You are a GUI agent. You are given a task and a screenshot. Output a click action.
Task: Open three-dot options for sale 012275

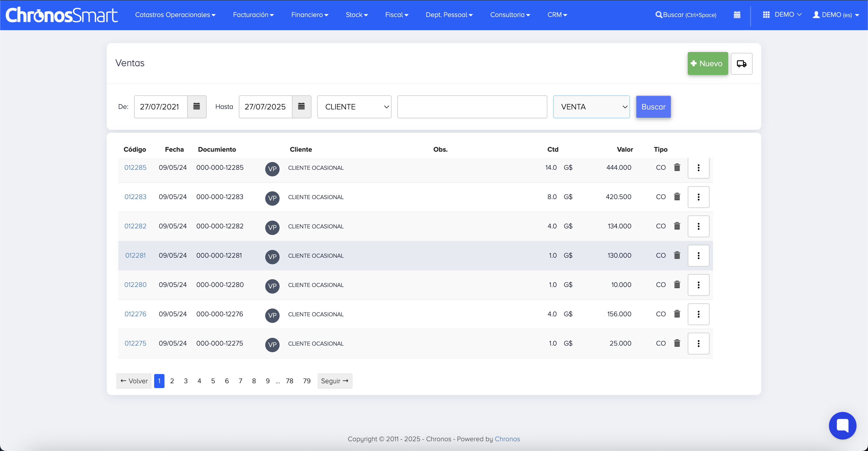698,343
